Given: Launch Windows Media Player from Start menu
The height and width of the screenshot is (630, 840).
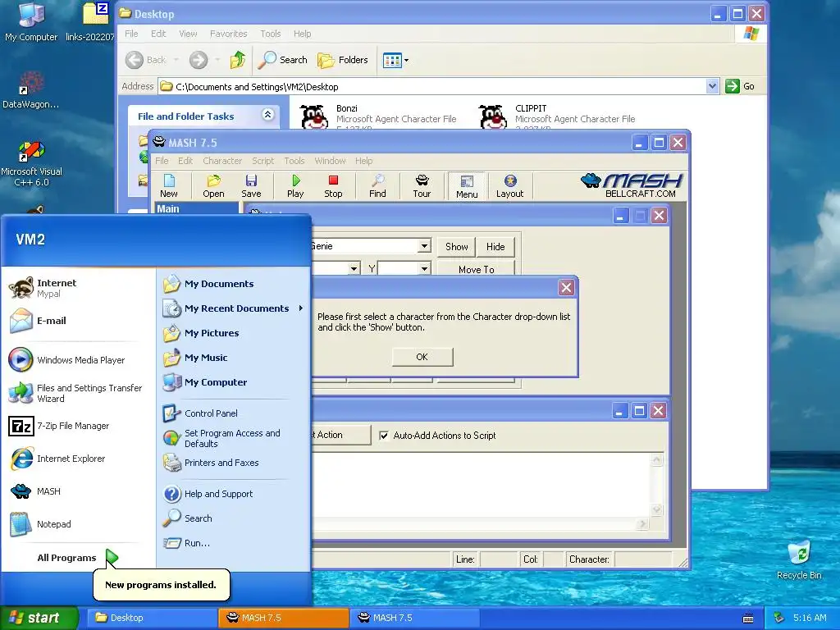Looking at the screenshot, I should tap(67, 360).
